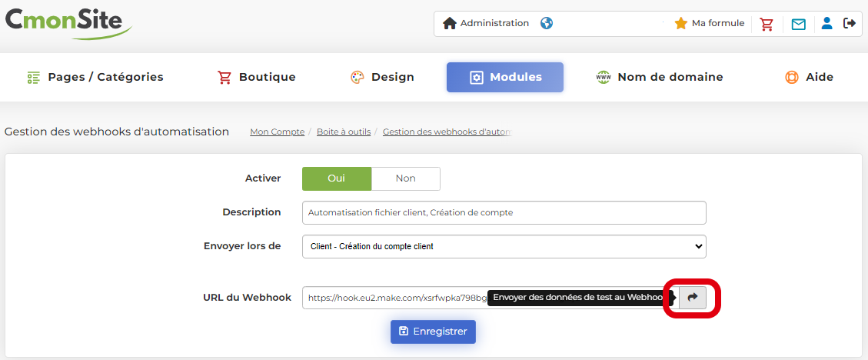
Task: Open the globe website icon
Action: coord(547,23)
